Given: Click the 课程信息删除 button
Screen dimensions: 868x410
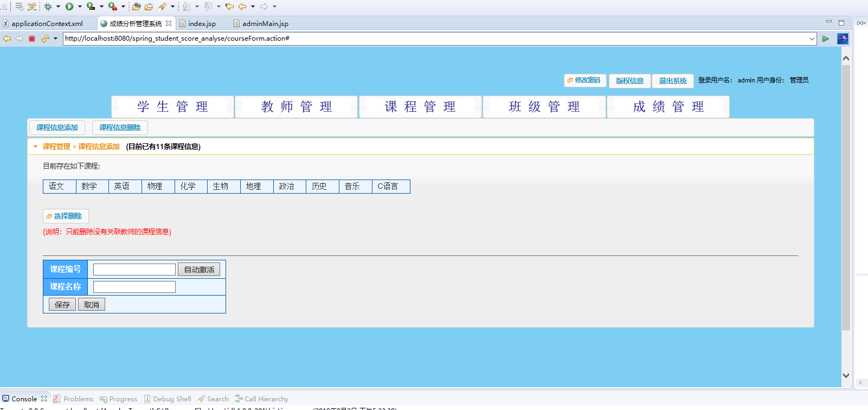Looking at the screenshot, I should coord(120,127).
